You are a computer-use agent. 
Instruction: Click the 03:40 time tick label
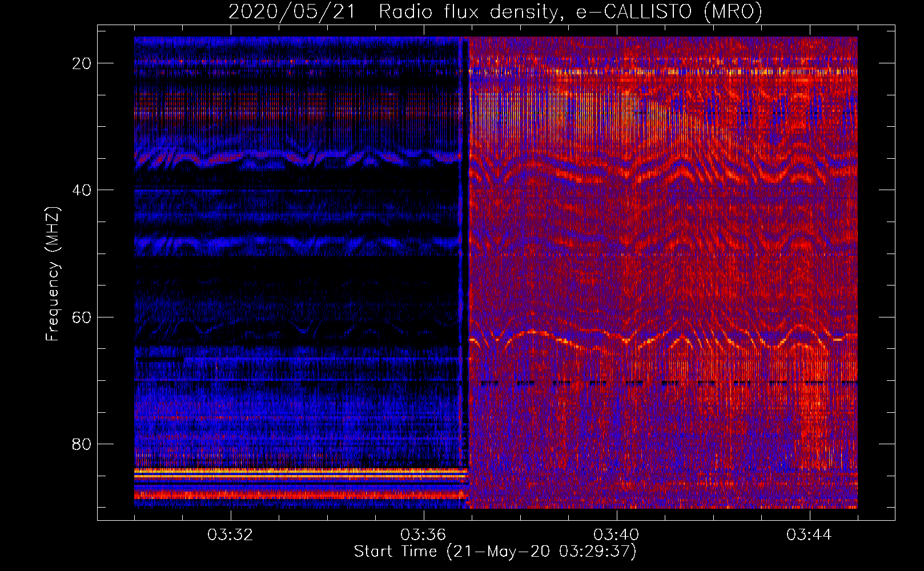coord(616,535)
